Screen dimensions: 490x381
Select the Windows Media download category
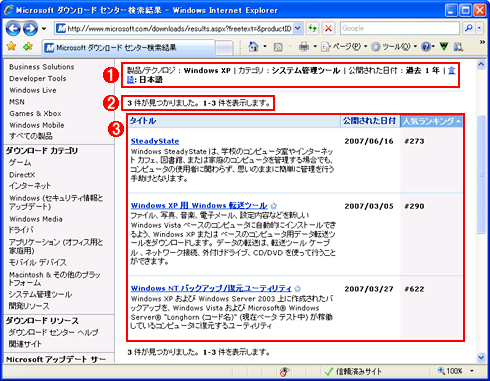[x=36, y=219]
